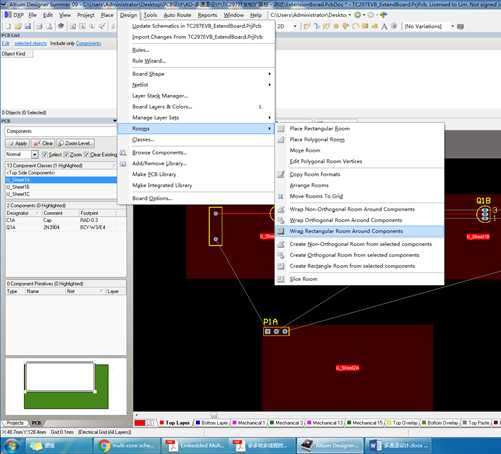The image size is (501, 454).
Task: Click the Bottom Layer blue color box
Action: (x=198, y=423)
